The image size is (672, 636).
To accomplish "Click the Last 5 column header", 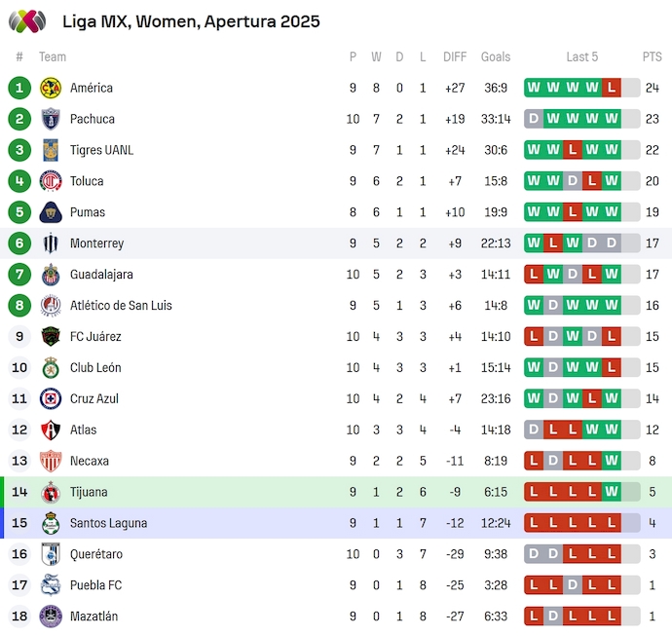I will tap(582, 56).
